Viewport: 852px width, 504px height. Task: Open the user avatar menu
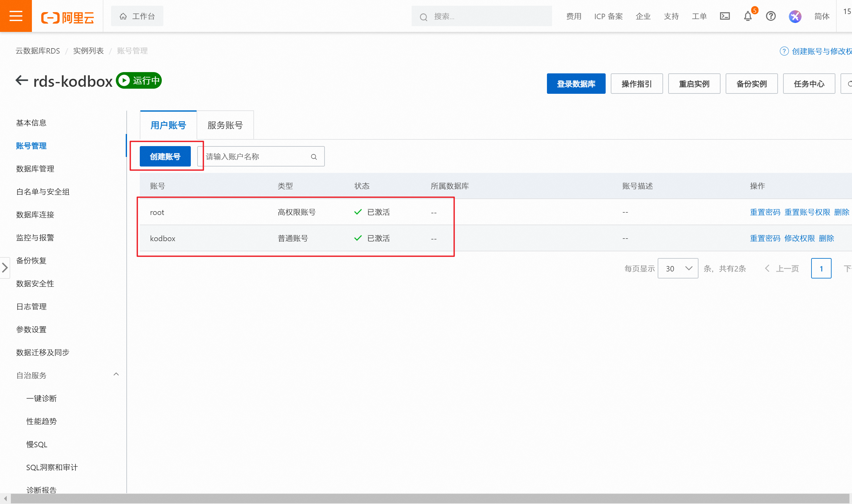point(795,16)
